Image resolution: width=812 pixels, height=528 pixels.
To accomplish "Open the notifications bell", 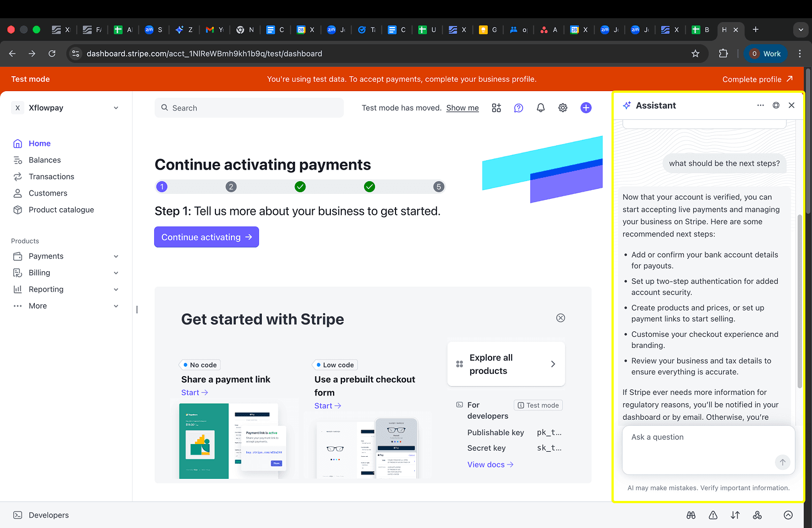I will (541, 108).
